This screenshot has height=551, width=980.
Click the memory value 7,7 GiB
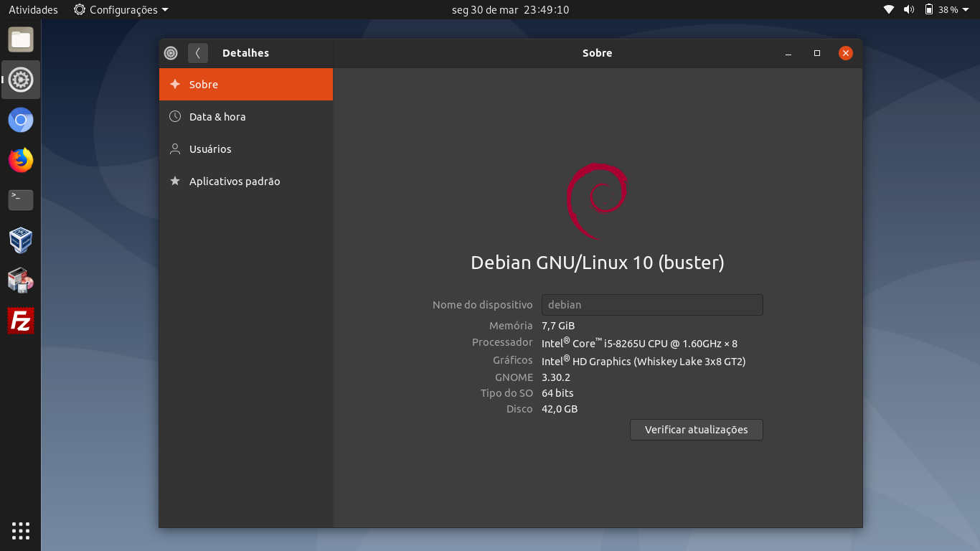558,326
